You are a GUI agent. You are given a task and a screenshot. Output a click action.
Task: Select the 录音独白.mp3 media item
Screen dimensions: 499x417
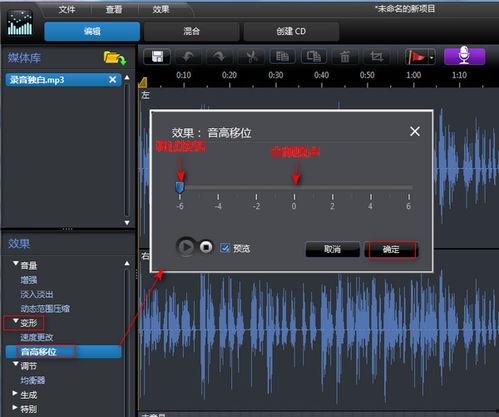(x=63, y=80)
